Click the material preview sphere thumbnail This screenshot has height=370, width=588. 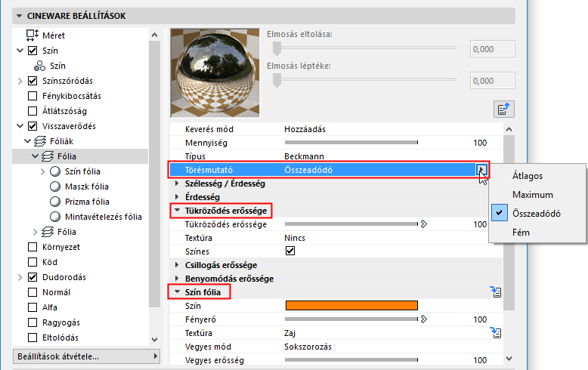pos(215,73)
